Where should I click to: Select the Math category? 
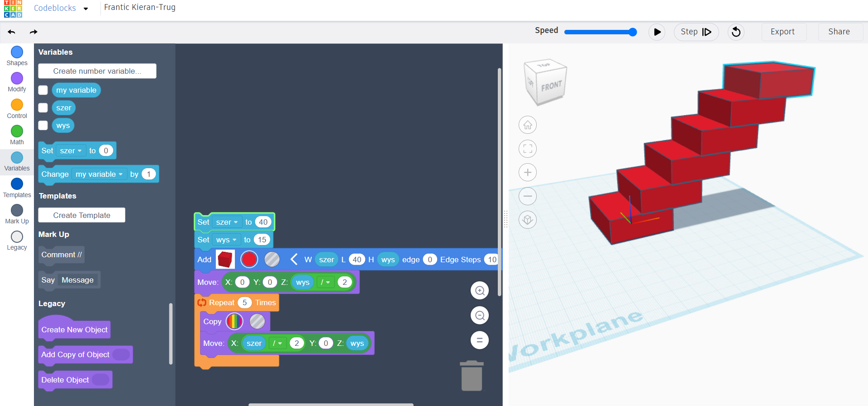click(17, 135)
